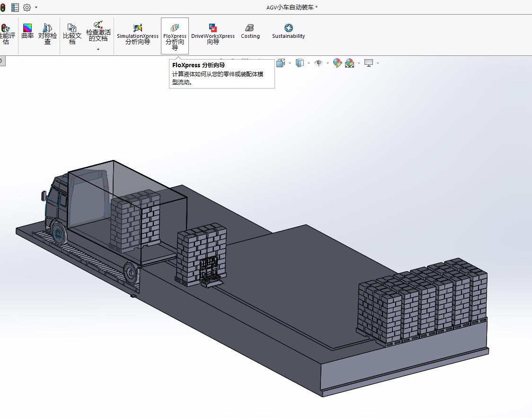The height and width of the screenshot is (418, 532).
Task: Toggle the hide/show items eye icon
Action: (x=319, y=63)
